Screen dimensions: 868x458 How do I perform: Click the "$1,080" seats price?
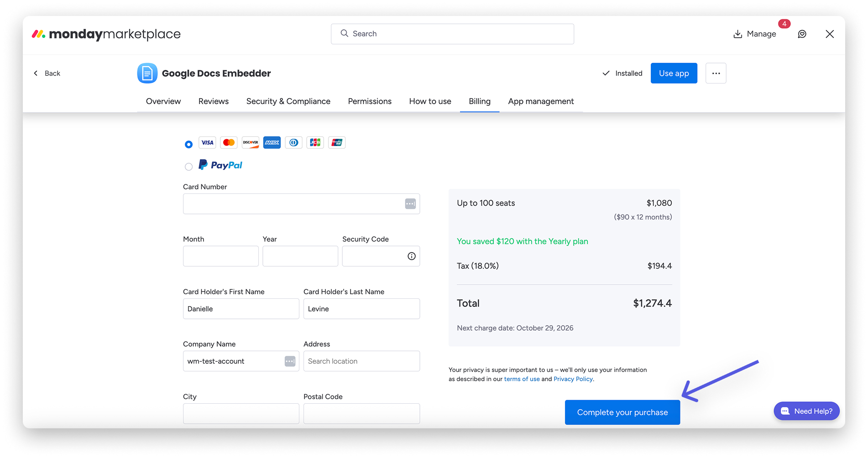click(659, 203)
